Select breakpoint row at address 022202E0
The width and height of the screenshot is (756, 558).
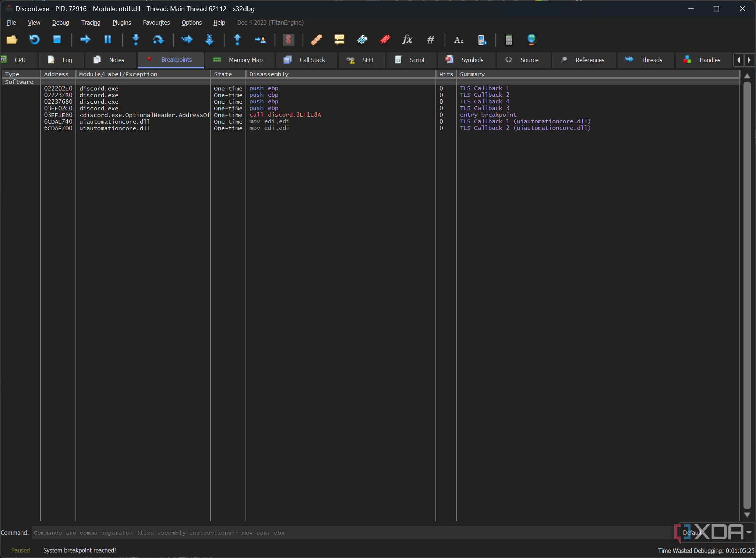point(371,88)
